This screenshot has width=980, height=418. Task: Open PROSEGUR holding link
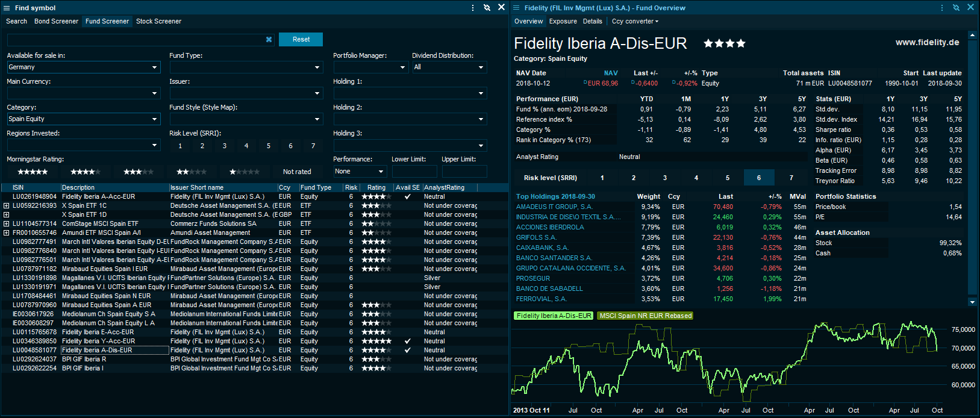click(x=533, y=278)
